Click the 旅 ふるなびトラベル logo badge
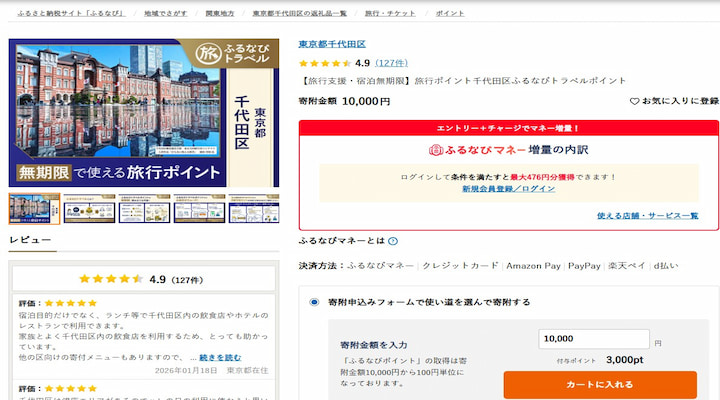 point(232,53)
